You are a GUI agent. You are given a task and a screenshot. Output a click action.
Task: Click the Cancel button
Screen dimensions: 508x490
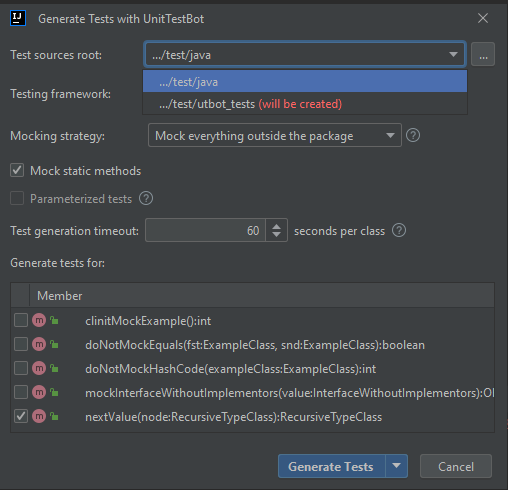[x=456, y=466]
